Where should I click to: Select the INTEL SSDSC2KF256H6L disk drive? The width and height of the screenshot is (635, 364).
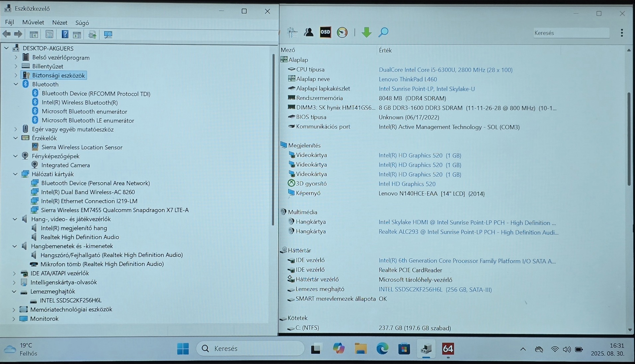point(71,300)
